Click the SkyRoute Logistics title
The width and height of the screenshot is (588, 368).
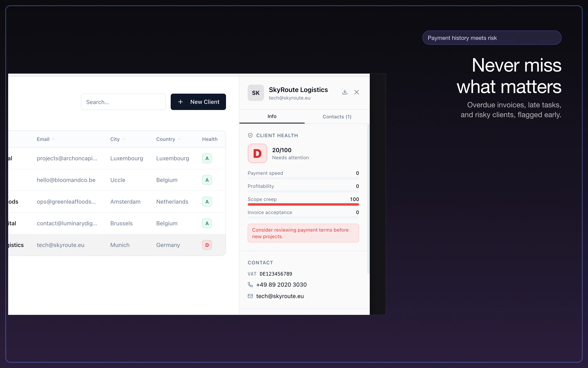[298, 90]
